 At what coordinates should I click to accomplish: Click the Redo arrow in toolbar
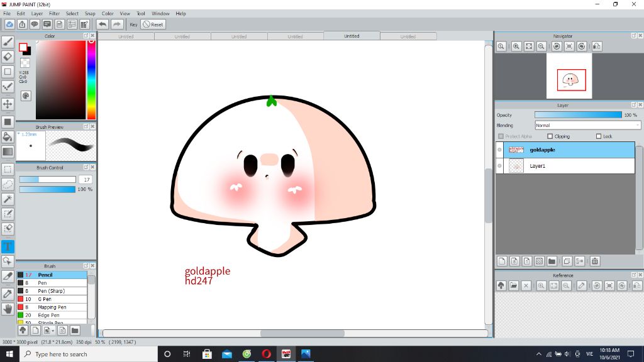coord(117,25)
